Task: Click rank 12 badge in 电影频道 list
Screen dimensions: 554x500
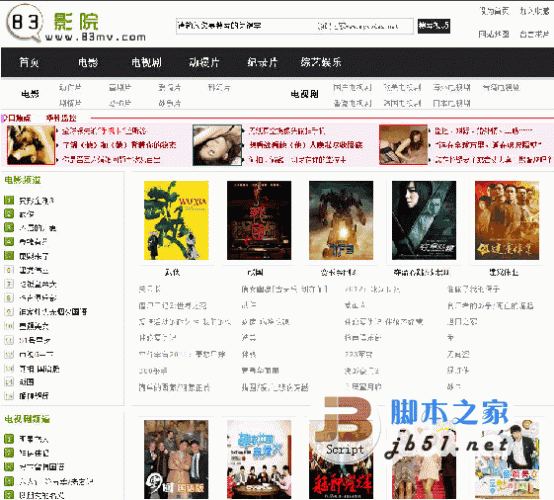Action: pos(9,354)
